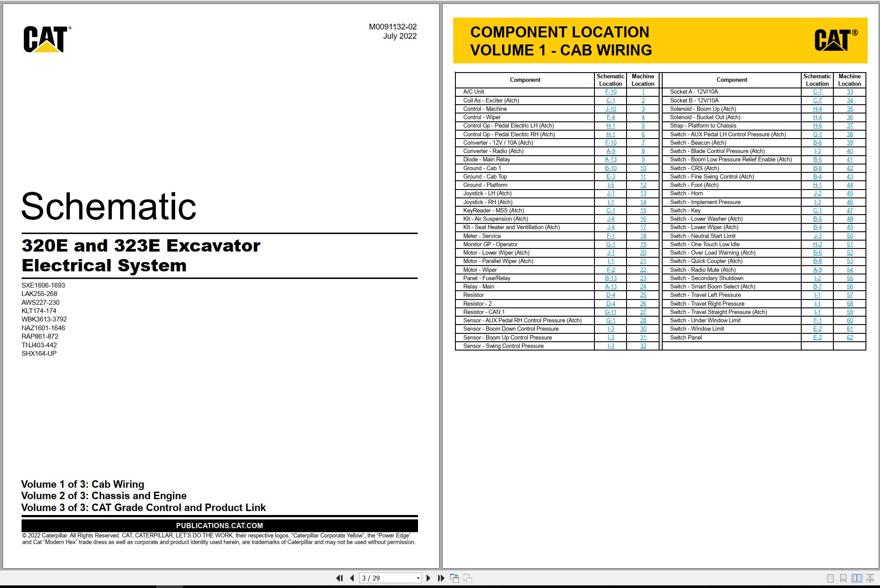Click machine location 9 for Diode - Main Relay
The height and width of the screenshot is (588, 880).
643,160
